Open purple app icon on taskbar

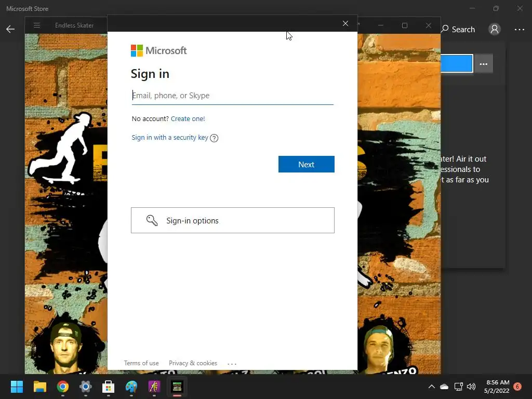(154, 387)
